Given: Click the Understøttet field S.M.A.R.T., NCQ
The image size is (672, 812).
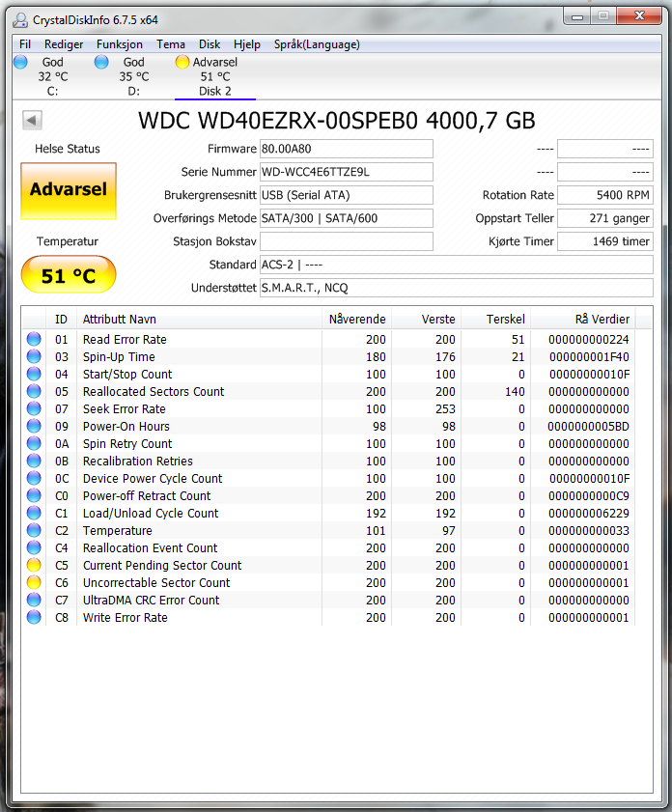Looking at the screenshot, I should tap(456, 288).
